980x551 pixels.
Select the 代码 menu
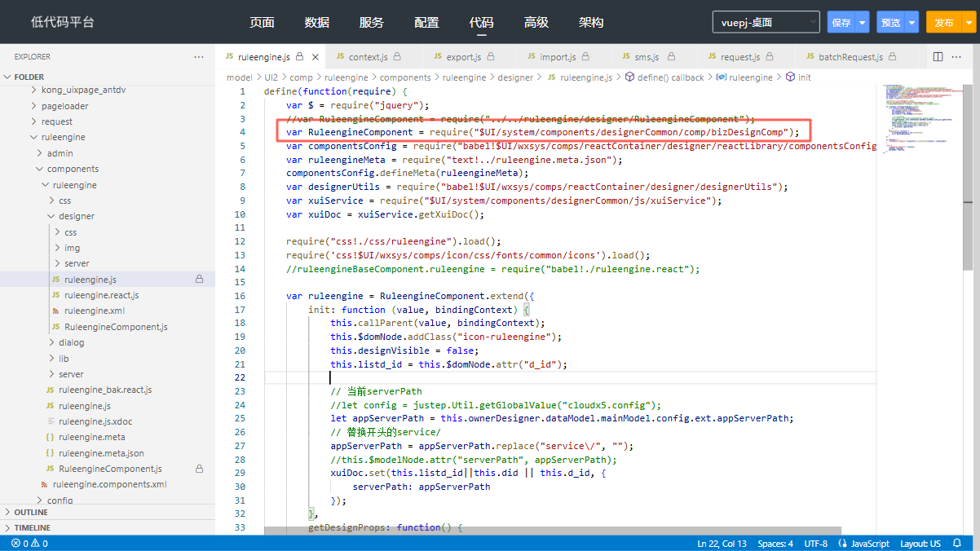[x=481, y=23]
